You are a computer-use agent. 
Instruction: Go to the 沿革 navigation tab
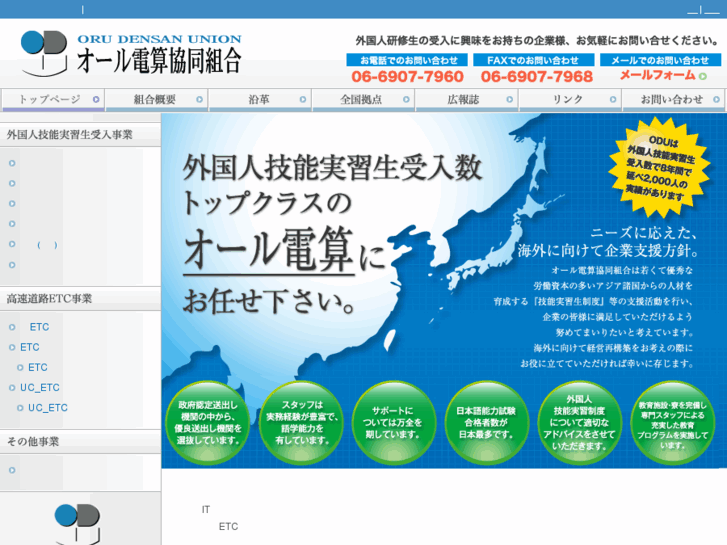pos(260,100)
